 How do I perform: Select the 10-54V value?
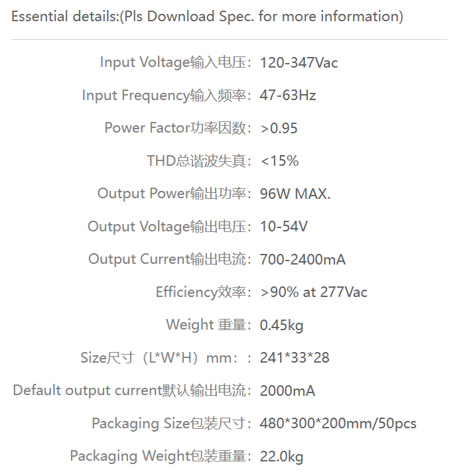point(284,227)
